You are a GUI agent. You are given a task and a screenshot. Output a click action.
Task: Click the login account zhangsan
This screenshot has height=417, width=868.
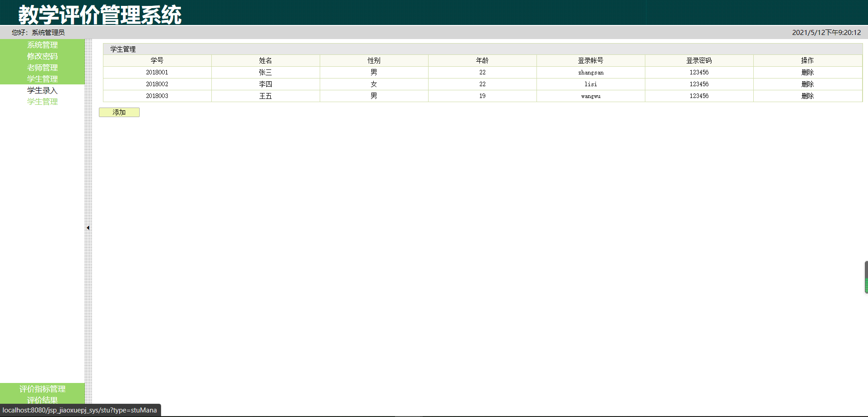591,72
